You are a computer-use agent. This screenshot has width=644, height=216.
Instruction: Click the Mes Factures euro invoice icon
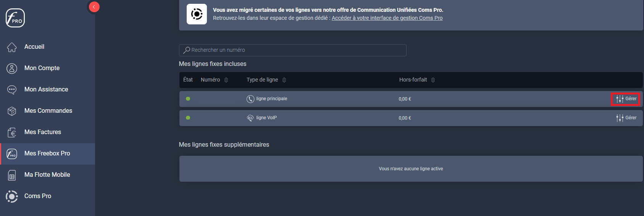[x=12, y=132]
